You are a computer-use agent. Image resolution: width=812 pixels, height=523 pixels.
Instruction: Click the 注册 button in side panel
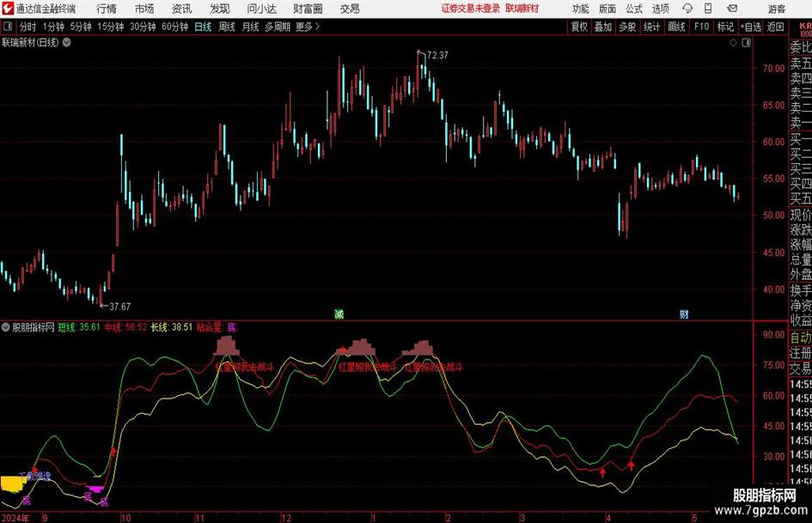tap(801, 353)
